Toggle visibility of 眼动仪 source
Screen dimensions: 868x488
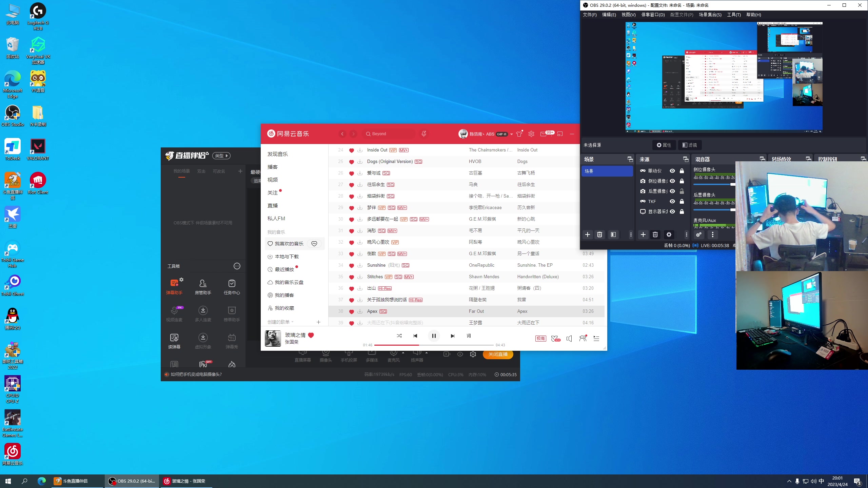pyautogui.click(x=672, y=171)
